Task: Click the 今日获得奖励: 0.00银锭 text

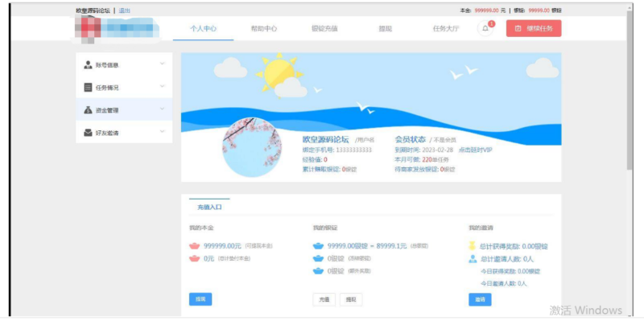Action: point(510,271)
